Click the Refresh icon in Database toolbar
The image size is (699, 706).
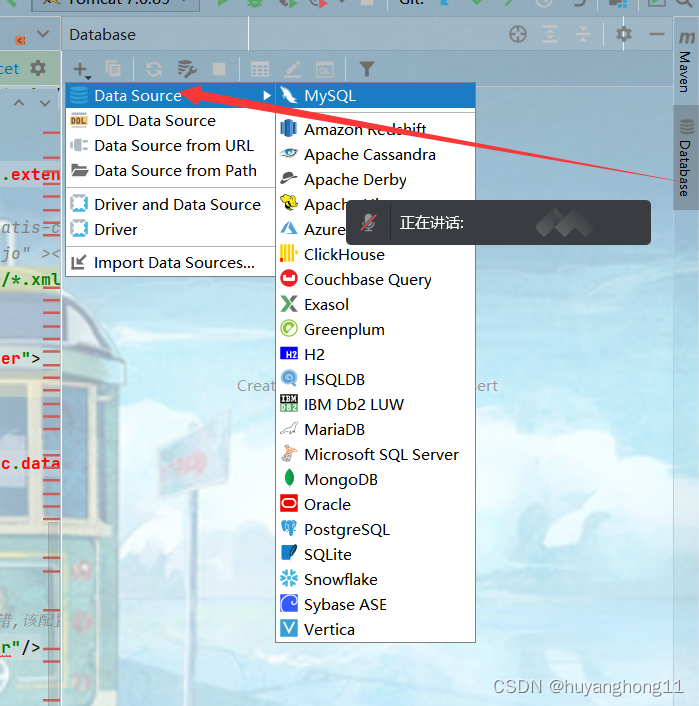154,69
